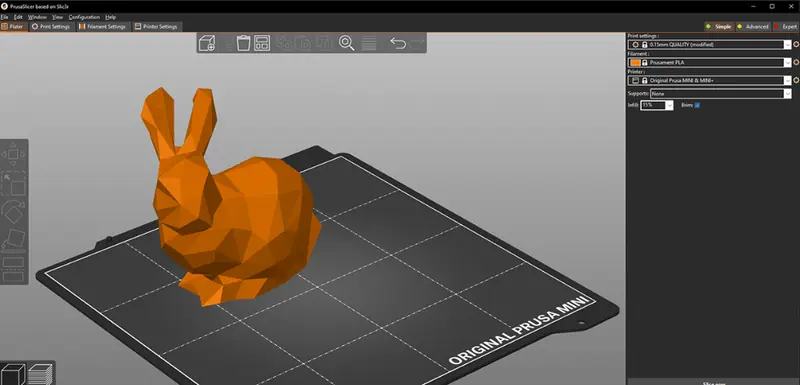Toggle the Brim checkbox
800x385 pixels.
[697, 105]
